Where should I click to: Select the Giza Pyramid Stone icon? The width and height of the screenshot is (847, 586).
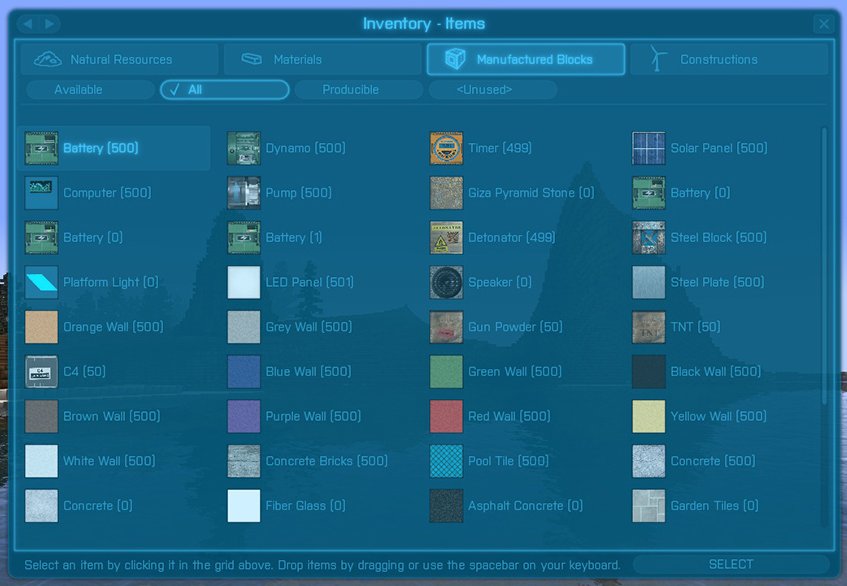(446, 193)
